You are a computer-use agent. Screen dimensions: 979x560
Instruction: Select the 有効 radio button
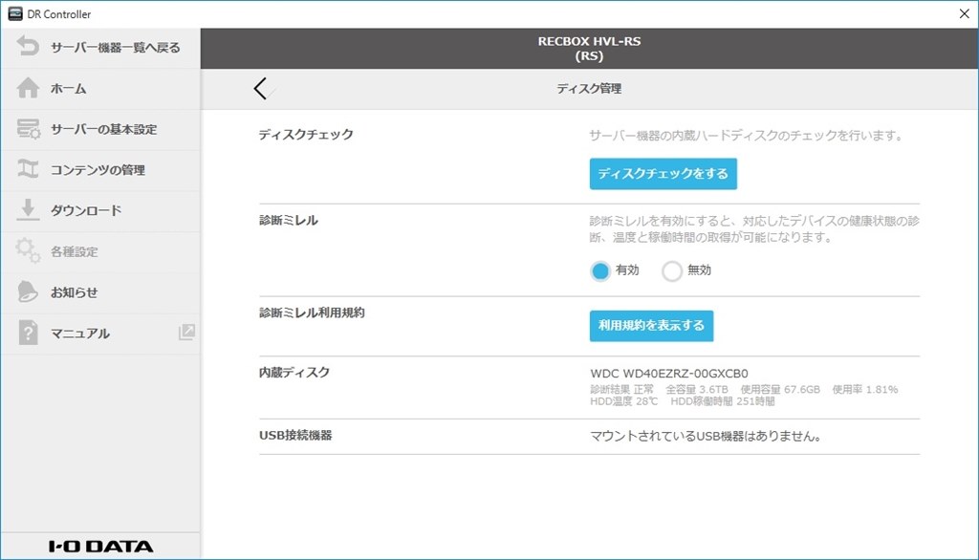point(600,271)
